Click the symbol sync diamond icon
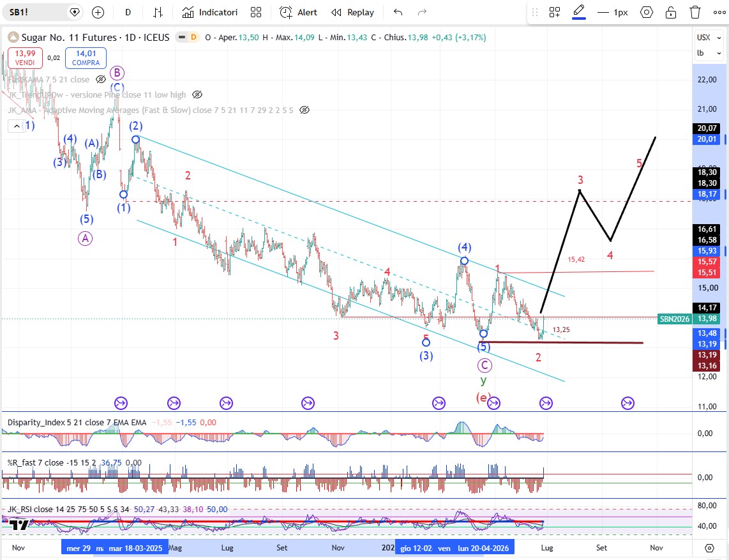Viewport: 729px width, 560px height. click(75, 12)
